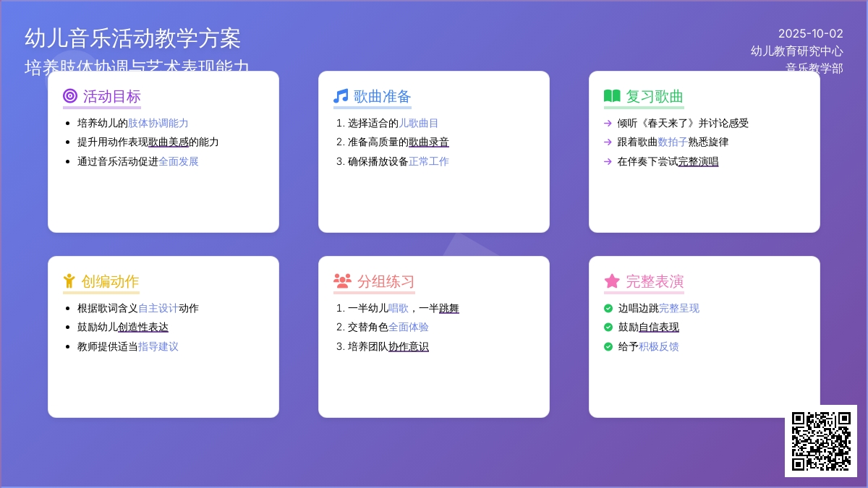Click the star icon beside 完整表演
This screenshot has height=488, width=868.
[x=612, y=281]
